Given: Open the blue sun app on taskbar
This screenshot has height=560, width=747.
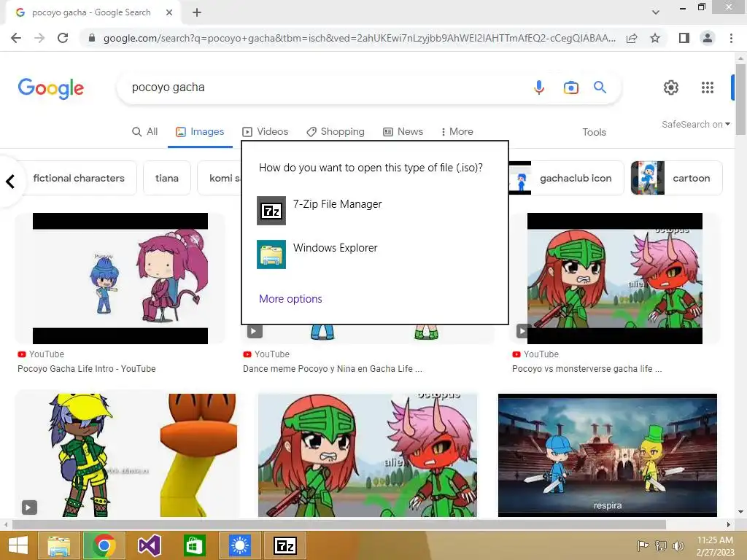Looking at the screenshot, I should tap(239, 545).
